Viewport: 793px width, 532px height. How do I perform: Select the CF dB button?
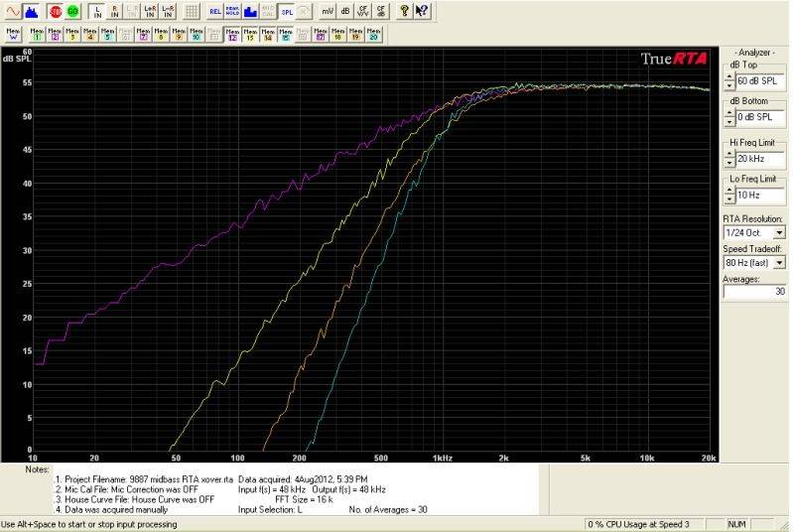point(380,11)
